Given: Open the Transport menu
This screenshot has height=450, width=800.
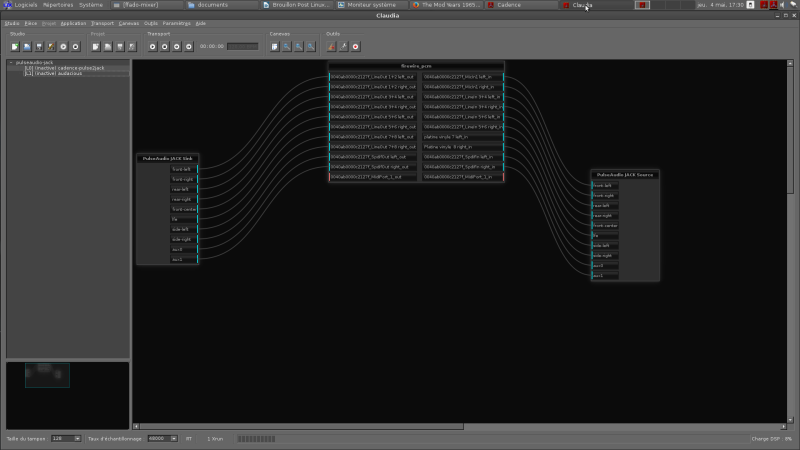Looking at the screenshot, I should tap(102, 23).
